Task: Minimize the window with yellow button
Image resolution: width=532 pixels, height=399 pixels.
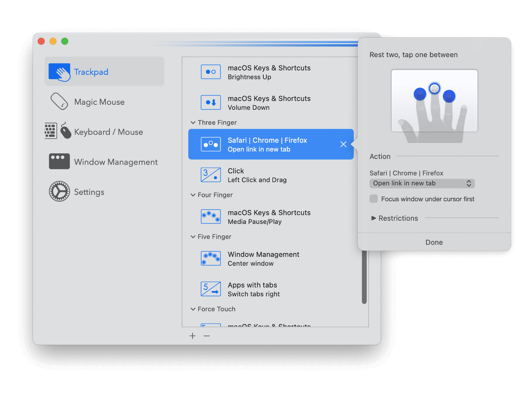Action: point(53,41)
